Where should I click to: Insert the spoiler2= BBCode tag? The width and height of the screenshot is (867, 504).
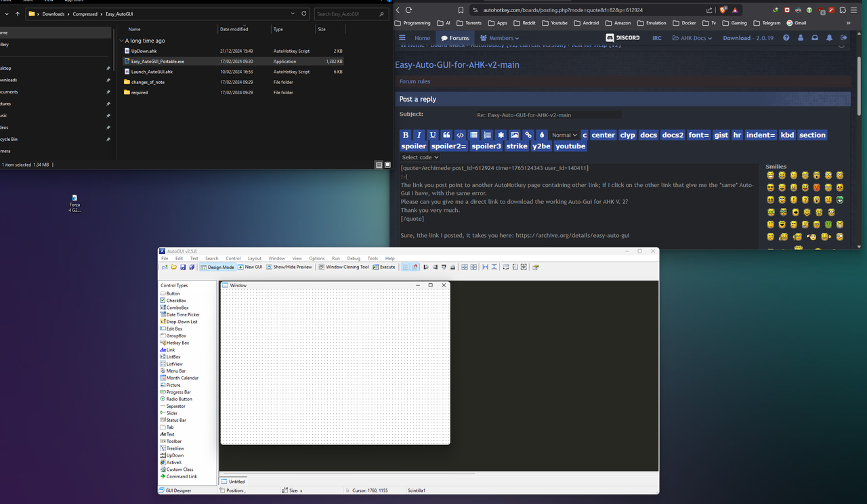[x=449, y=146]
